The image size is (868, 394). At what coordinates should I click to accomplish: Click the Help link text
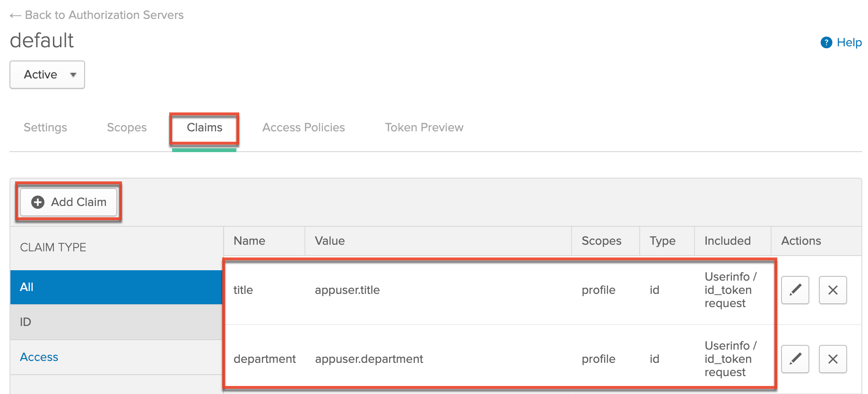849,43
